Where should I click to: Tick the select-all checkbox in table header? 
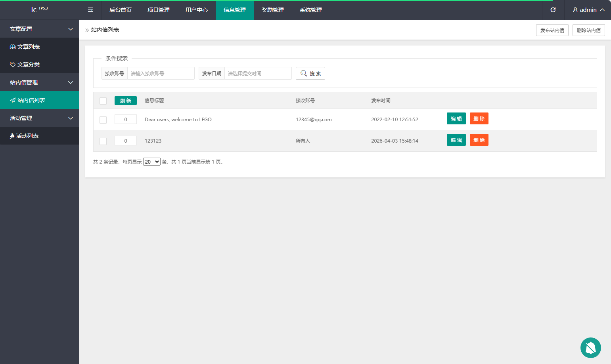(x=103, y=101)
